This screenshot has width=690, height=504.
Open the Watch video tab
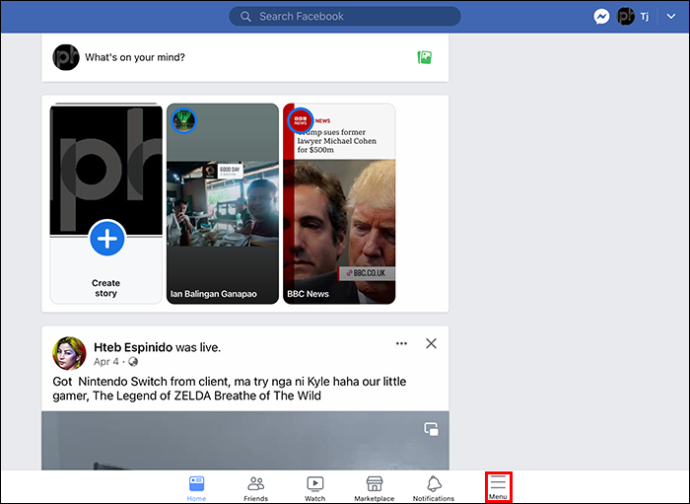[x=315, y=488]
